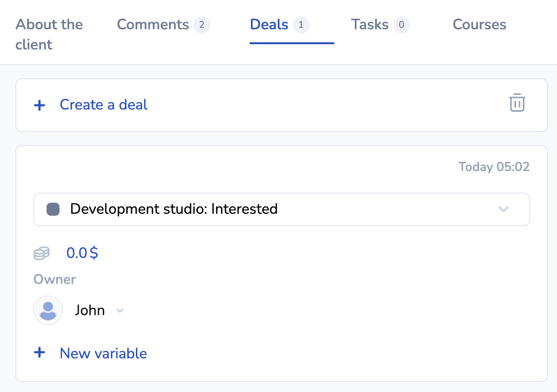Viewport: 557px width, 392px height.
Task: Open the Comments tab
Action: 153,24
